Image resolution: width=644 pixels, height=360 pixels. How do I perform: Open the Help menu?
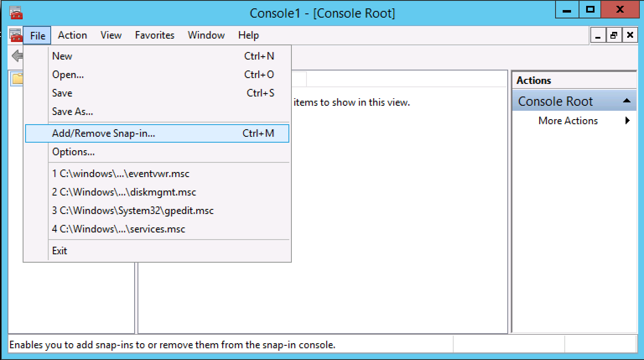pyautogui.click(x=248, y=35)
